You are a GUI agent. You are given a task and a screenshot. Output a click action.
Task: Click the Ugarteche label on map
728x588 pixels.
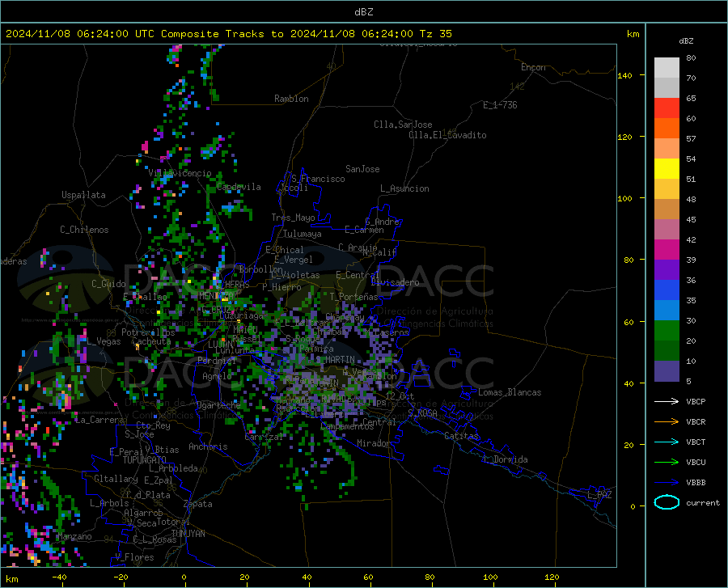218,404
